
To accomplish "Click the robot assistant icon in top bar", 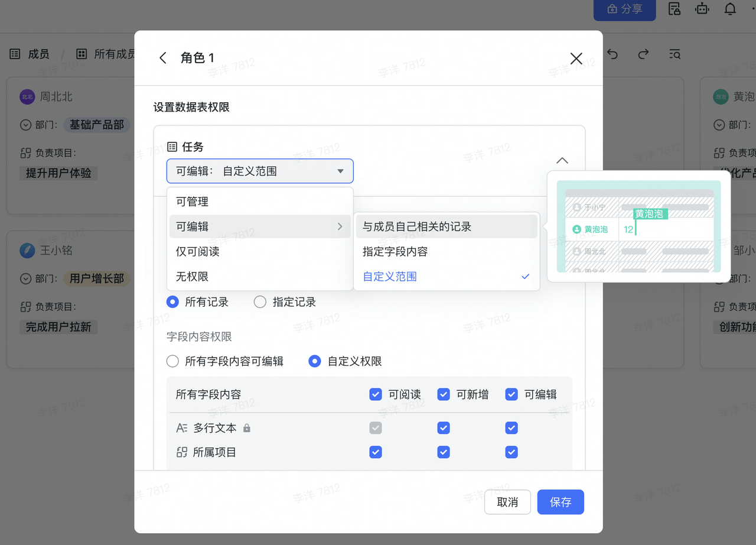I will click(x=702, y=9).
